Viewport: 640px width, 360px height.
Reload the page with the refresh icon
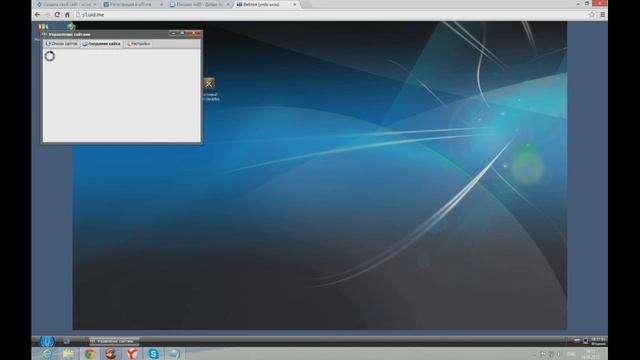click(57, 15)
